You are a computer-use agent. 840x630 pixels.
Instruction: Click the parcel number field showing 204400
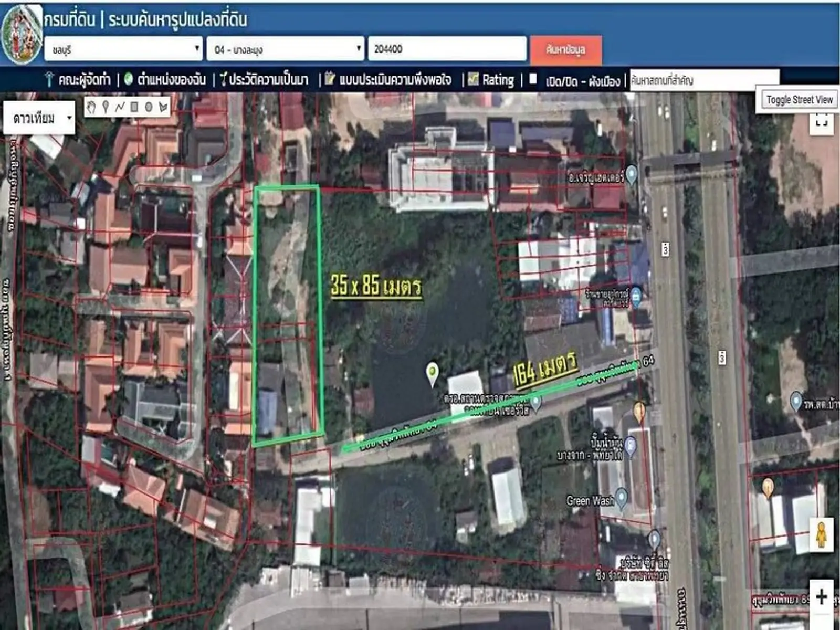click(447, 49)
